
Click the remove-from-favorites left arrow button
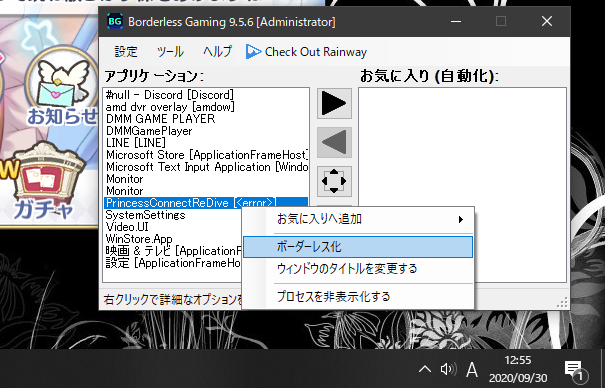[x=334, y=142]
